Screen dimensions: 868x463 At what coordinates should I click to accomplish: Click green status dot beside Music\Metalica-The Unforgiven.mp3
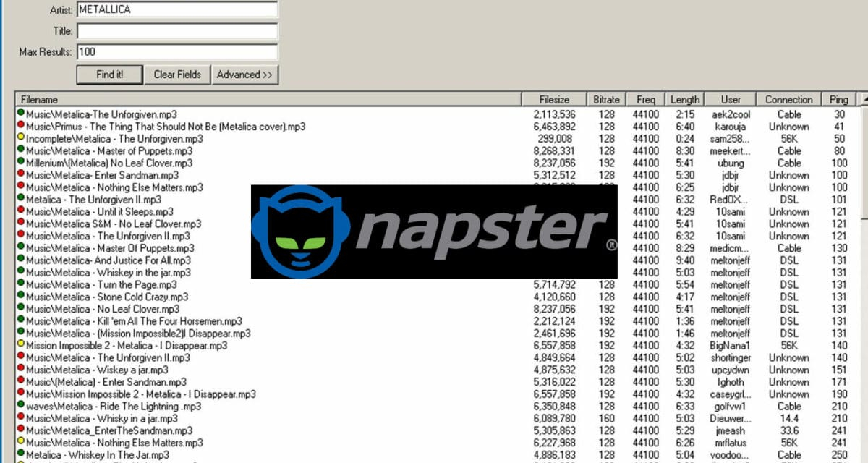coord(21,114)
